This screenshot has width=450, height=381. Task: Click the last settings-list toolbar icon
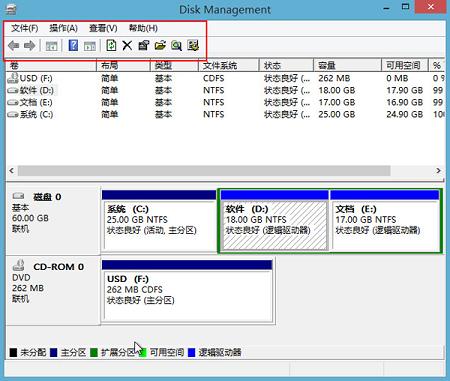pos(193,45)
